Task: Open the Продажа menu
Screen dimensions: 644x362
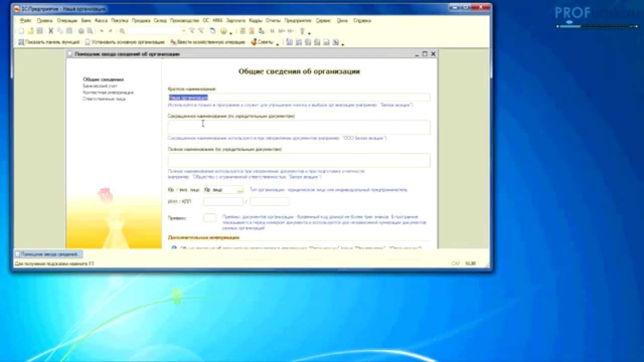Action: coord(141,21)
